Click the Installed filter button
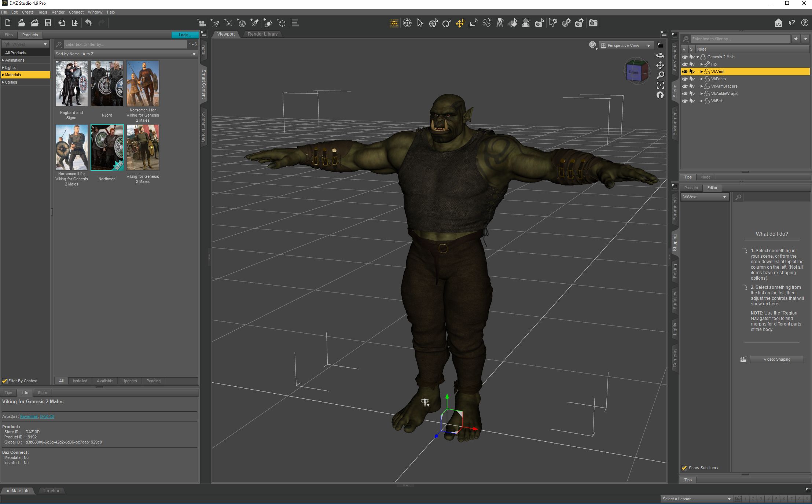Screen dimensions: 812x504 point(80,381)
